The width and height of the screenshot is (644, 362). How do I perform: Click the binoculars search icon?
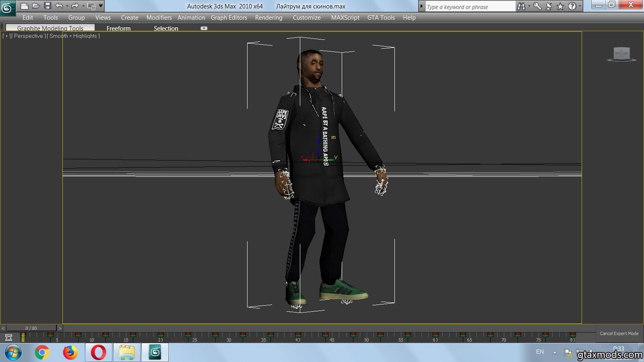tap(521, 6)
